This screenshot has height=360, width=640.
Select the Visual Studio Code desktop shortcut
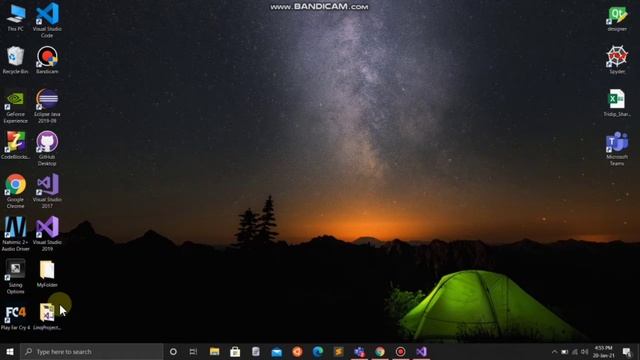click(x=47, y=20)
